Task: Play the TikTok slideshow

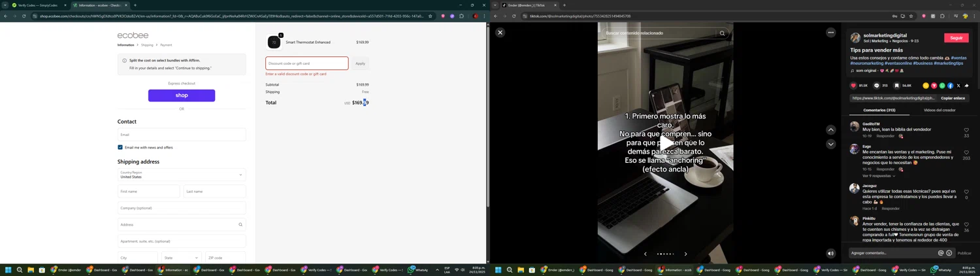Action: tap(665, 143)
